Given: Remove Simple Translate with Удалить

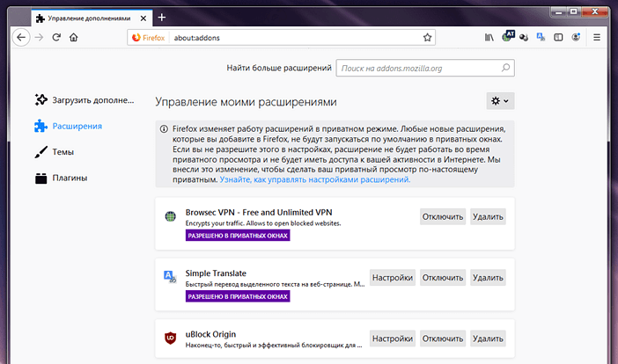Looking at the screenshot, I should (488, 278).
